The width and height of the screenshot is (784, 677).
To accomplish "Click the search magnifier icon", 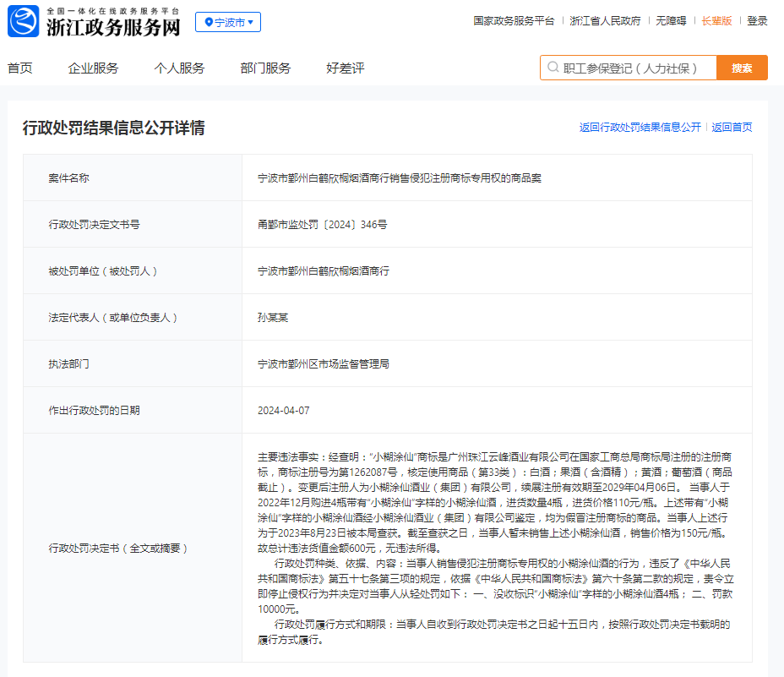I will (553, 68).
